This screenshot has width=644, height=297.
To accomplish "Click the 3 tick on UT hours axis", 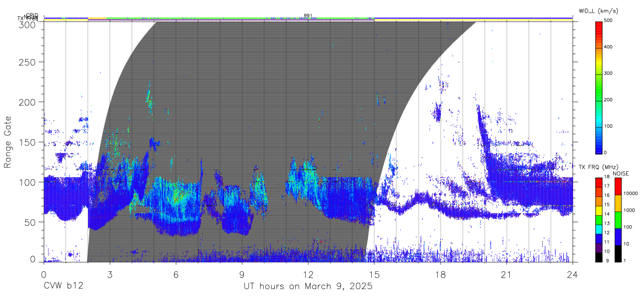I will pyautogui.click(x=110, y=274).
